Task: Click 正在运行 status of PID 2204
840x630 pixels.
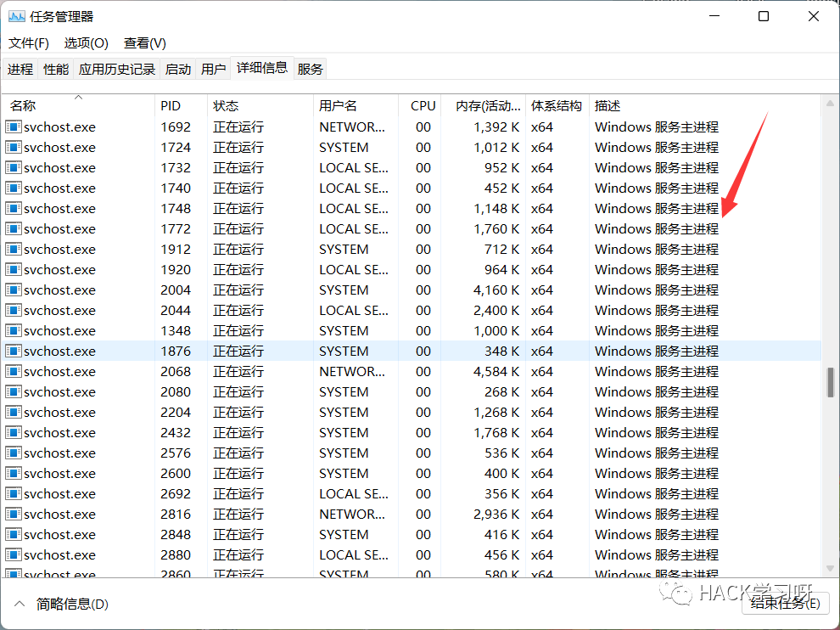Action: [238, 413]
